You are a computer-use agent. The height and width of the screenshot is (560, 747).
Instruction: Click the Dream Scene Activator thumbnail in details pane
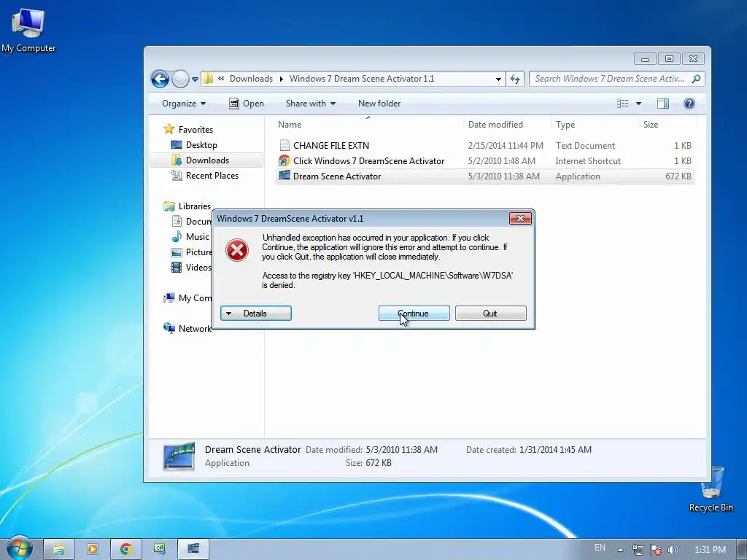tap(179, 456)
